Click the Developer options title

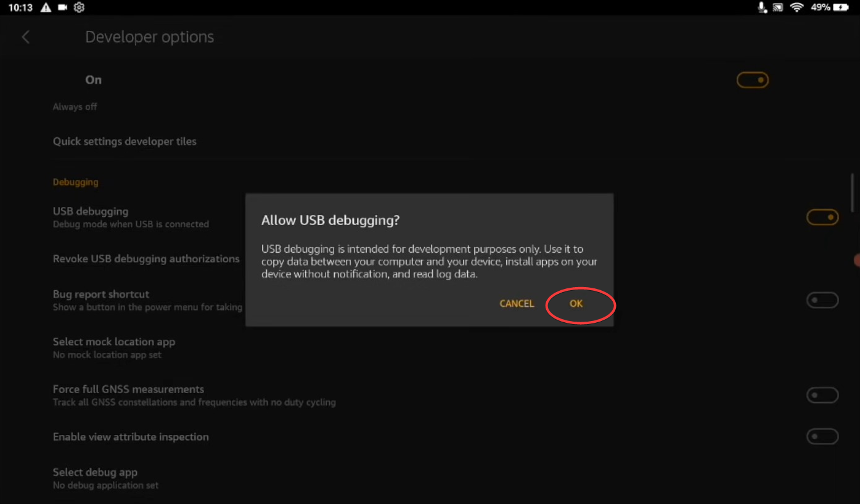[x=149, y=37]
